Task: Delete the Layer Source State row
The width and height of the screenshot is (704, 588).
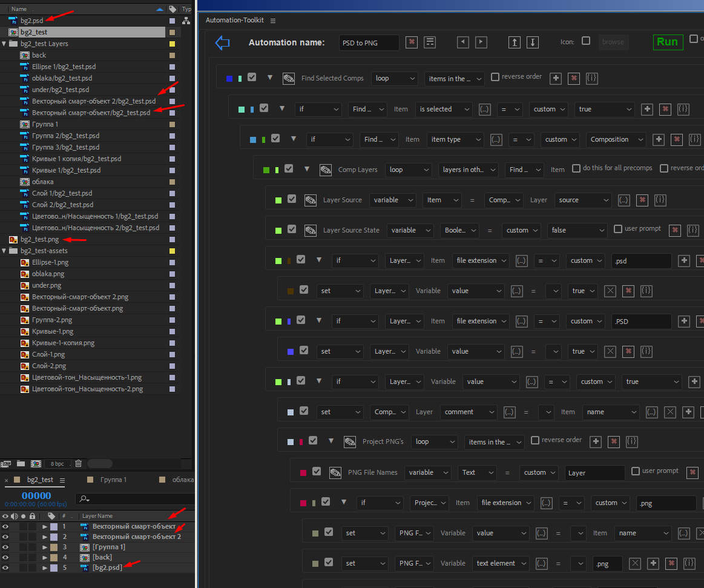Action: click(675, 230)
